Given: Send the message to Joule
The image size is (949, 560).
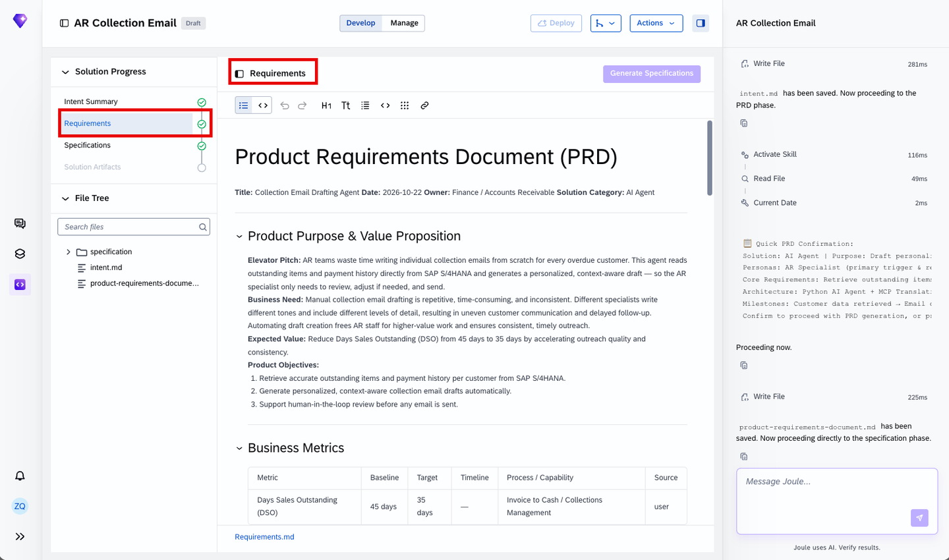Looking at the screenshot, I should 919,518.
